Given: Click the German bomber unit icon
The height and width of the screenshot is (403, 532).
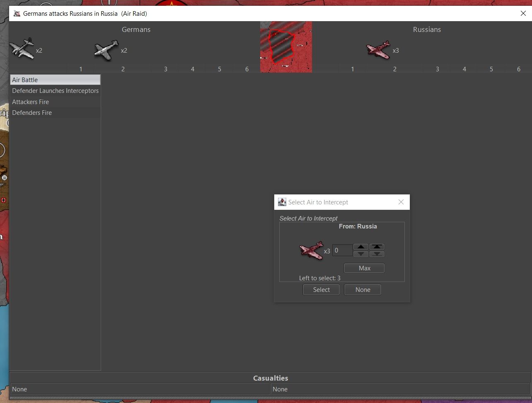Looking at the screenshot, I should [22, 49].
